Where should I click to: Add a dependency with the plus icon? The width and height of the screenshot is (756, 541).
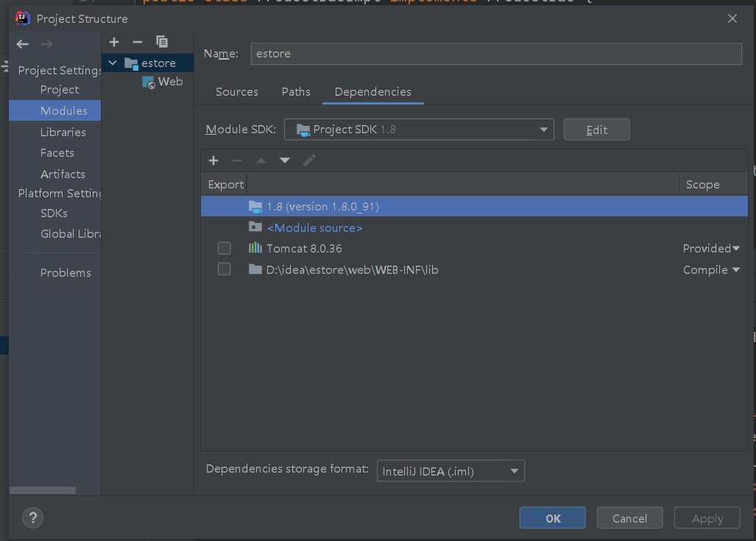[x=213, y=160]
